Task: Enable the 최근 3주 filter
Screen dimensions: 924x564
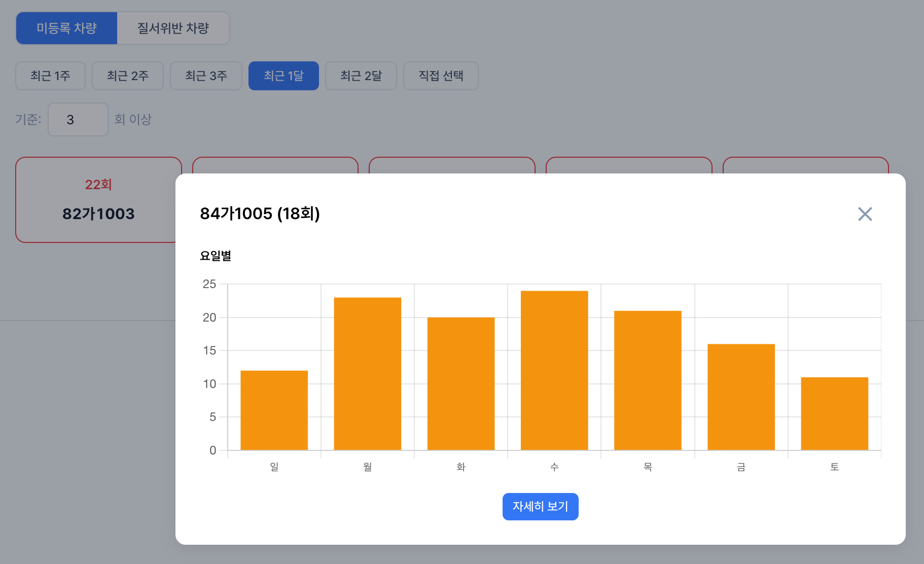Action: (206, 76)
